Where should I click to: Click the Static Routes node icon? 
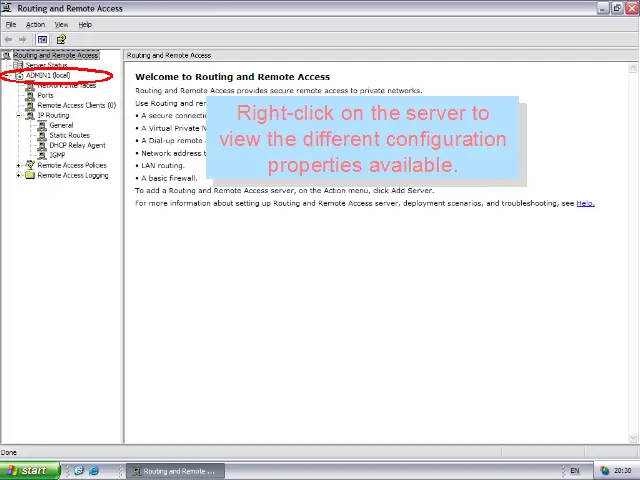click(x=42, y=135)
